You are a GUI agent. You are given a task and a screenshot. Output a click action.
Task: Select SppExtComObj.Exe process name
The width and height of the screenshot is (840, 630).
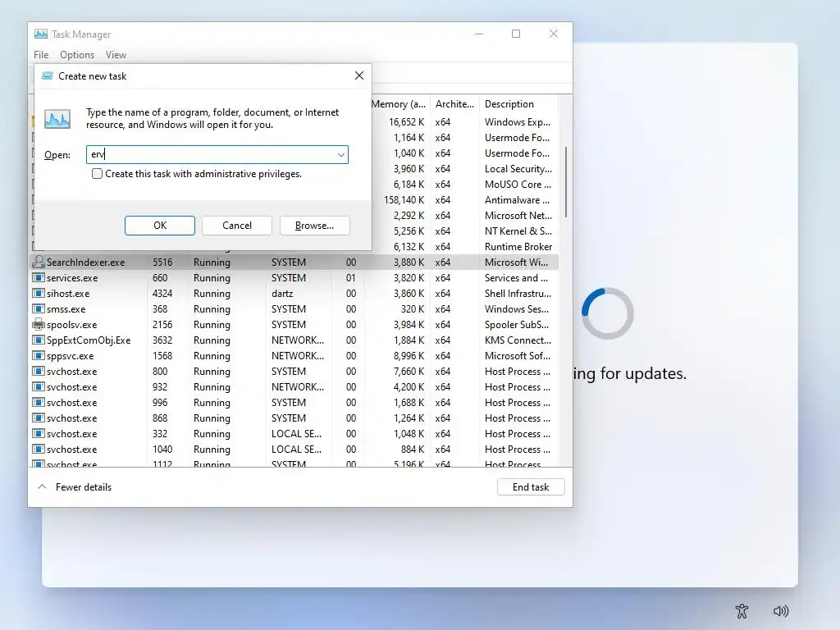89,340
